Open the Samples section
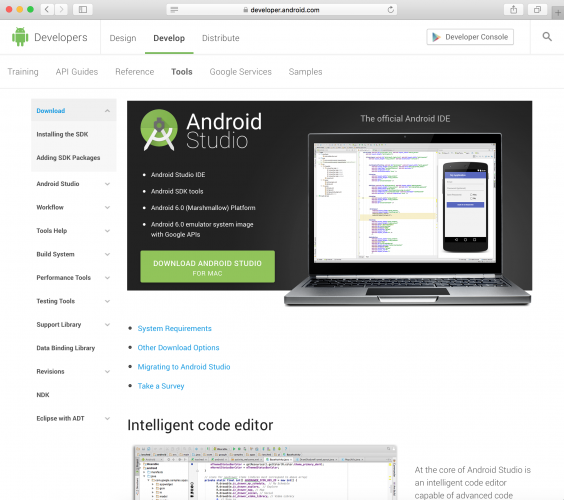Image resolution: width=564 pixels, height=500 pixels. coord(305,72)
